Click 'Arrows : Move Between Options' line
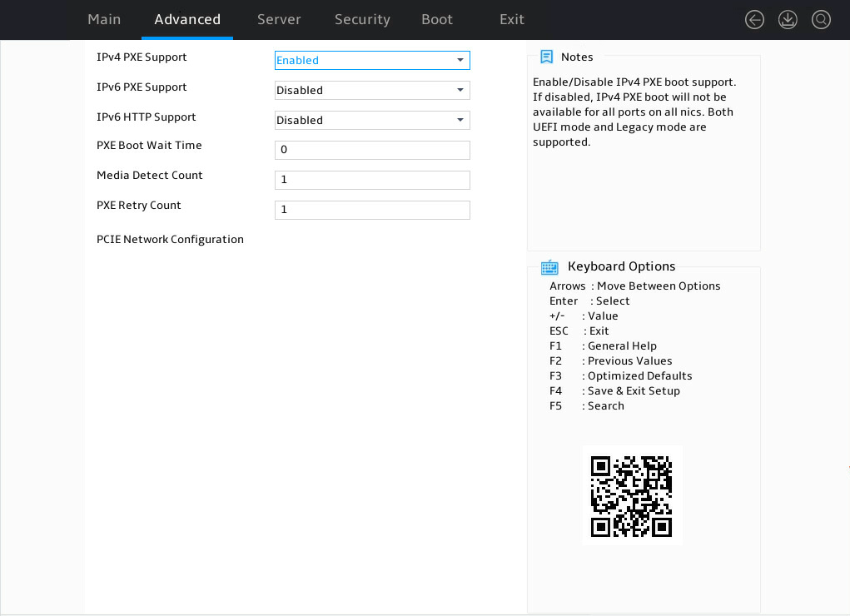The image size is (850, 616). click(634, 286)
